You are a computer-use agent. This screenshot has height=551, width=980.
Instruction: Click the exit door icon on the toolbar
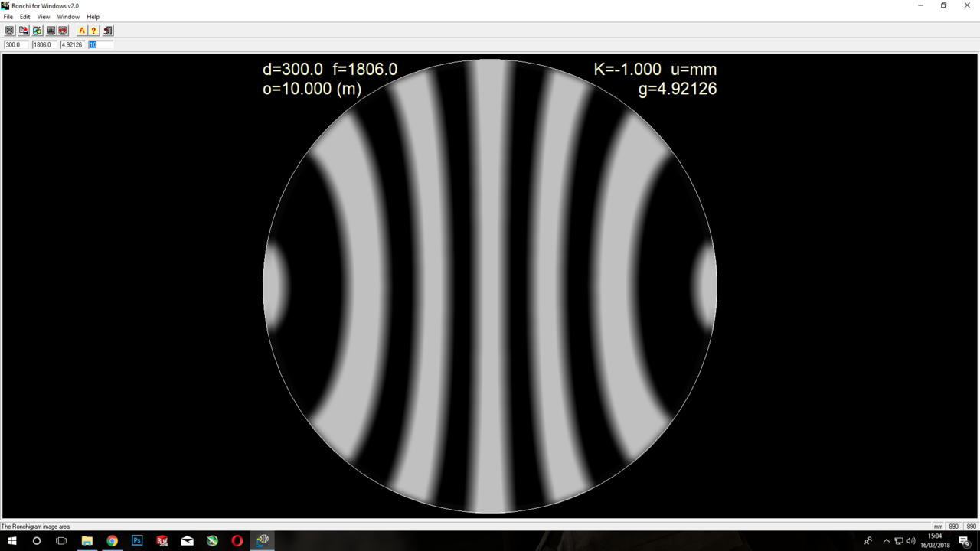coord(107,31)
